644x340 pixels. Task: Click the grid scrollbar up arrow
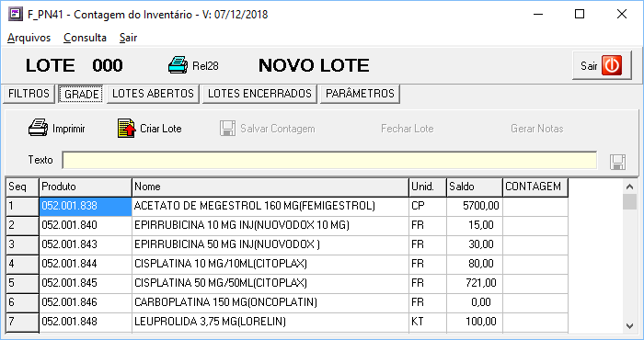pyautogui.click(x=629, y=187)
